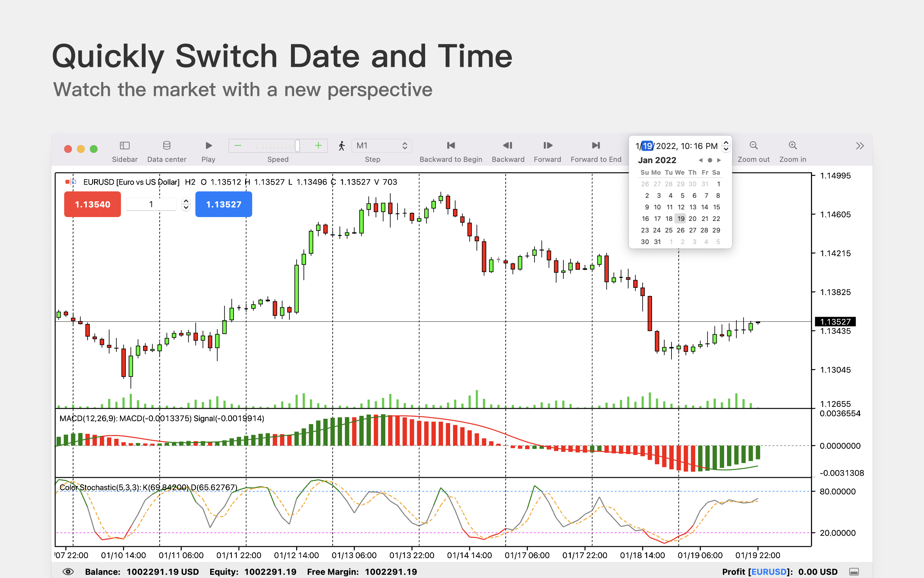Increment the date with the up stepper
The image size is (924, 578).
tap(726, 143)
